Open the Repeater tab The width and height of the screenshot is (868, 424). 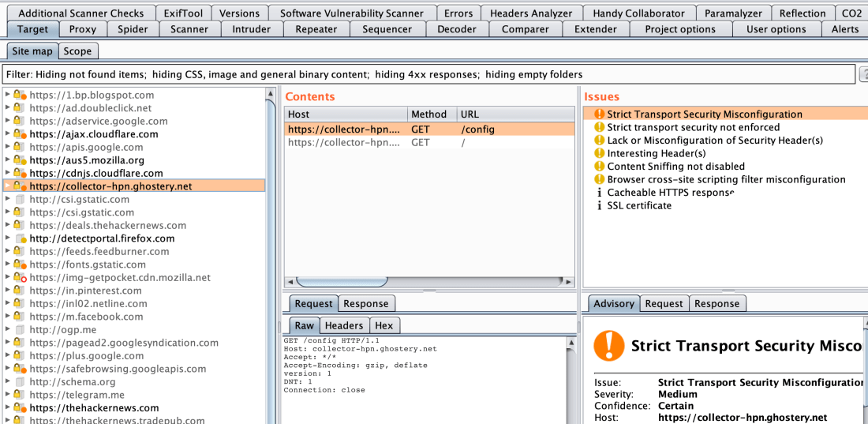(x=316, y=29)
